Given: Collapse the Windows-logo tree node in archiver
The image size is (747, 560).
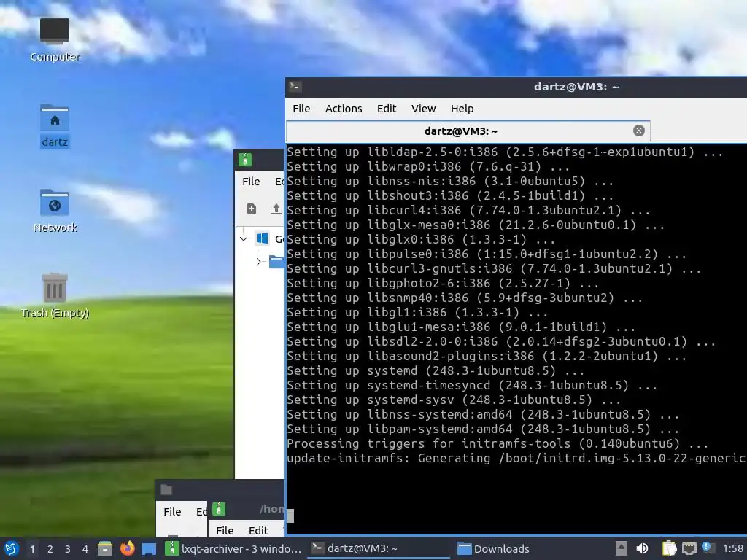Looking at the screenshot, I should point(244,238).
